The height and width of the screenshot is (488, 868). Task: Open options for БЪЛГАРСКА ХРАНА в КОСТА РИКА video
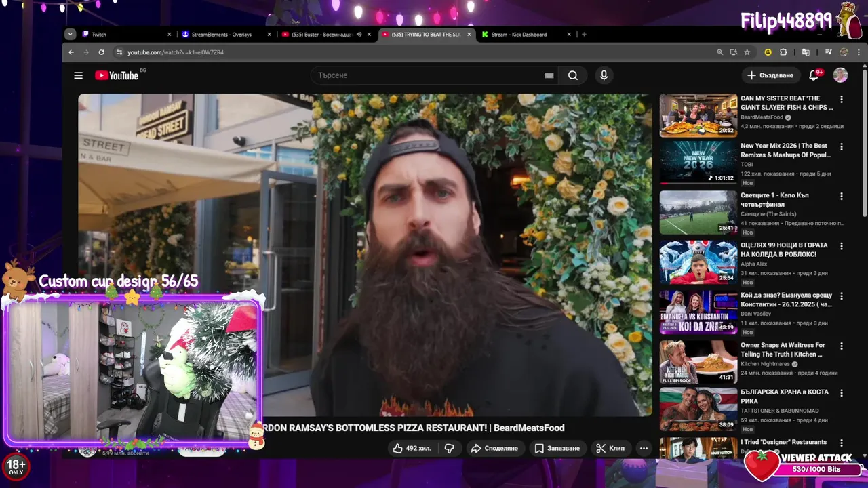click(842, 393)
